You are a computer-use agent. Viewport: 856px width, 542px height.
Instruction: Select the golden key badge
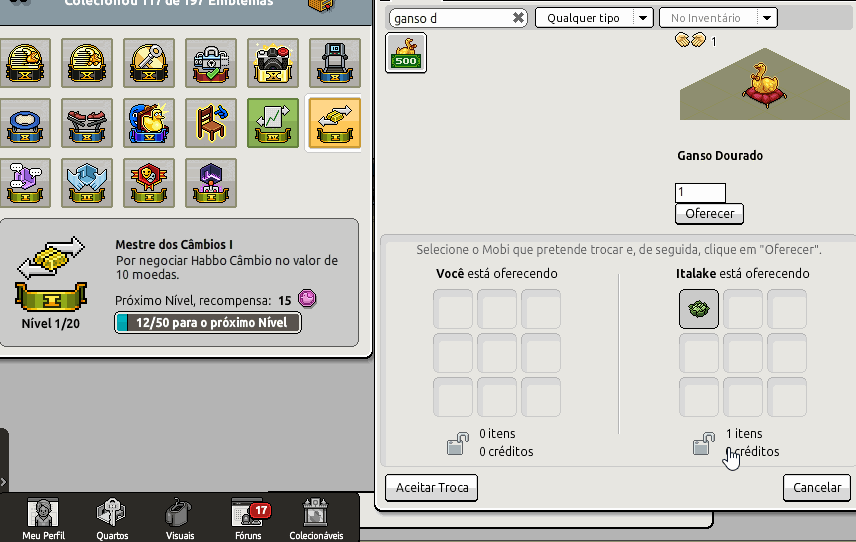pyautogui.click(x=149, y=63)
